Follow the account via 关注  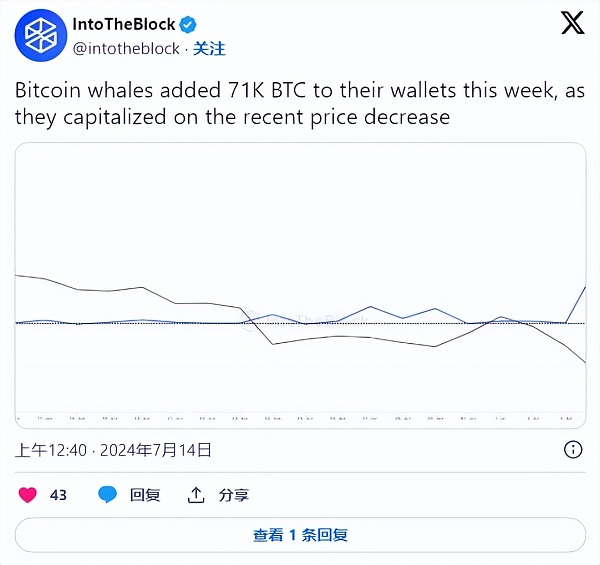coord(209,48)
